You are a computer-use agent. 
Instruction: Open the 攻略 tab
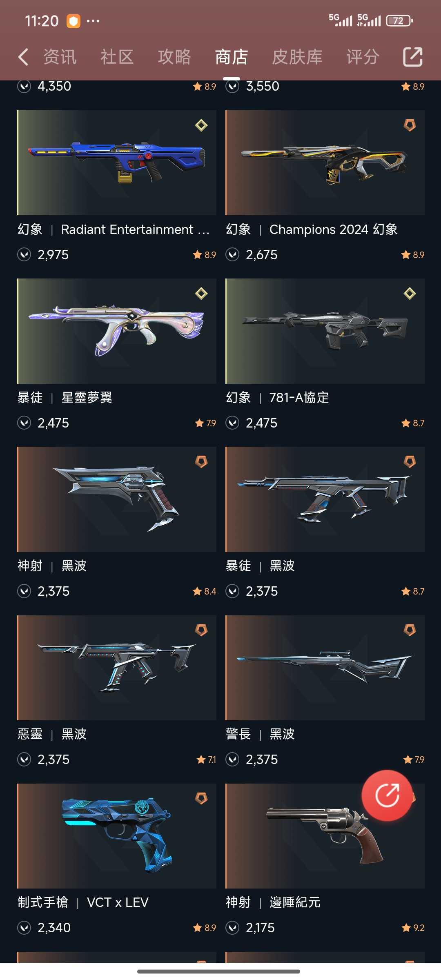174,57
